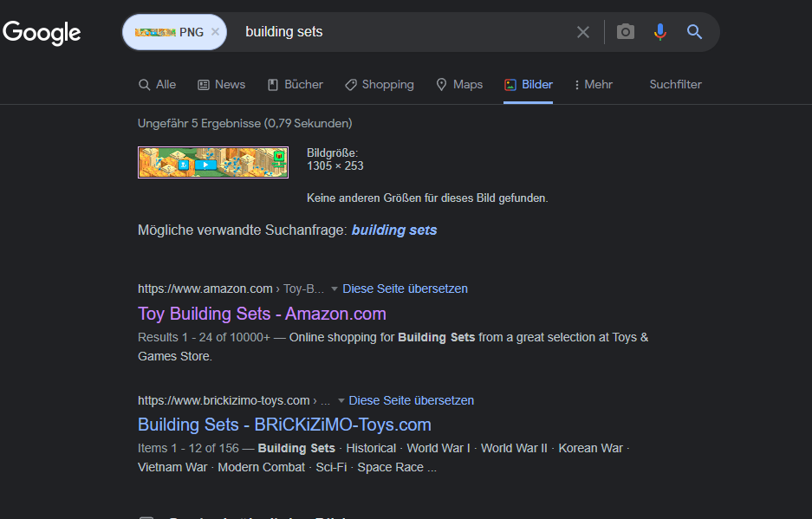Expand dropdown arrow beside amazon.com URL
The image size is (812, 519).
coord(335,289)
